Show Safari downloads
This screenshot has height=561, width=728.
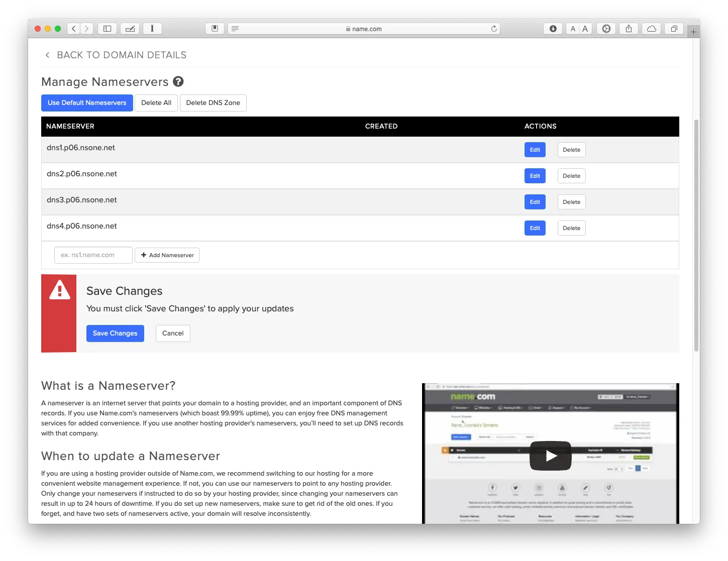(x=553, y=29)
